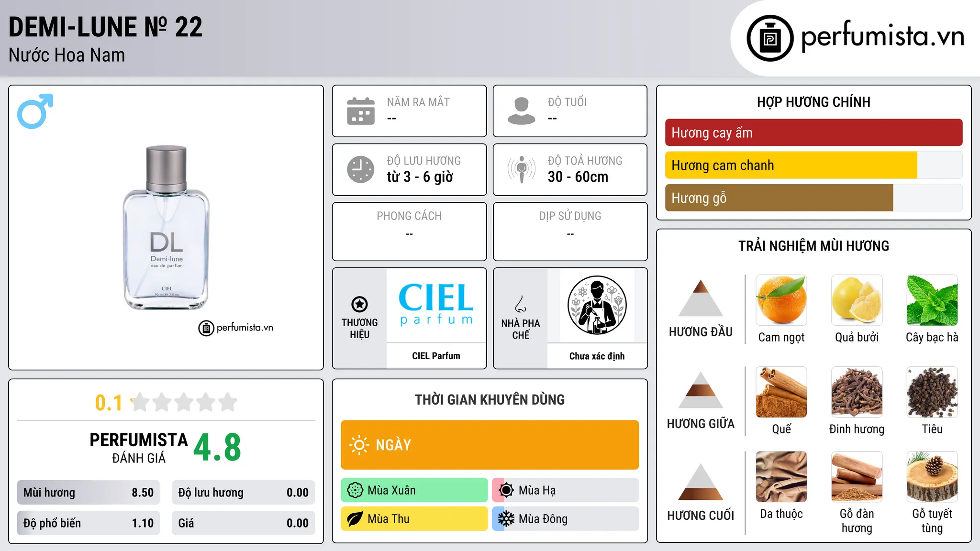Click the Demi-lune perfume bottle photo
Viewport: 980px width, 551px height.
click(166, 227)
